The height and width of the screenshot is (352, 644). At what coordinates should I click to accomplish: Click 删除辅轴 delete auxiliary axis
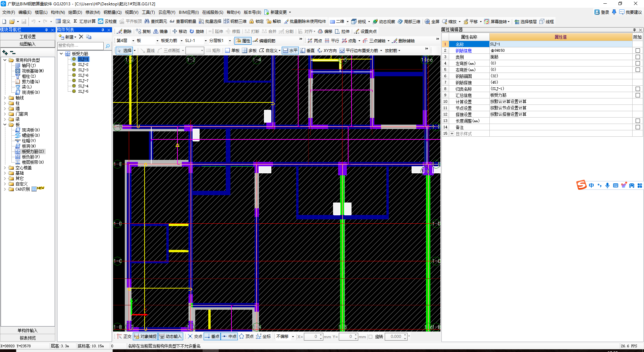404,41
